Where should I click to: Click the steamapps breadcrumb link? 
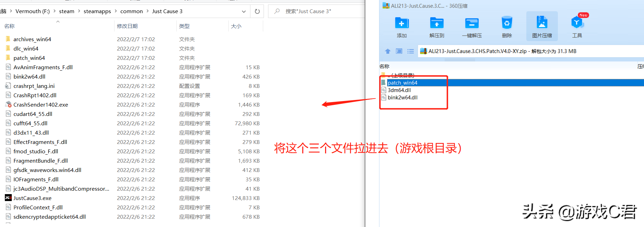tap(97, 11)
